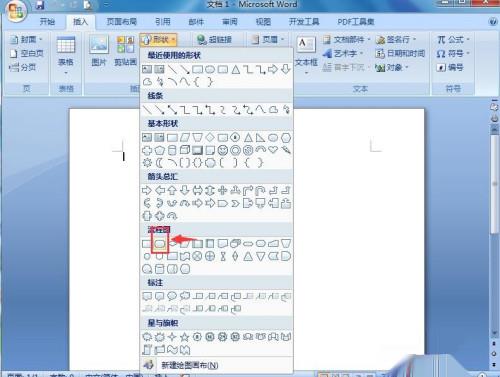Click the save icon in quick access
This screenshot has height=377, width=500.
(40, 5)
